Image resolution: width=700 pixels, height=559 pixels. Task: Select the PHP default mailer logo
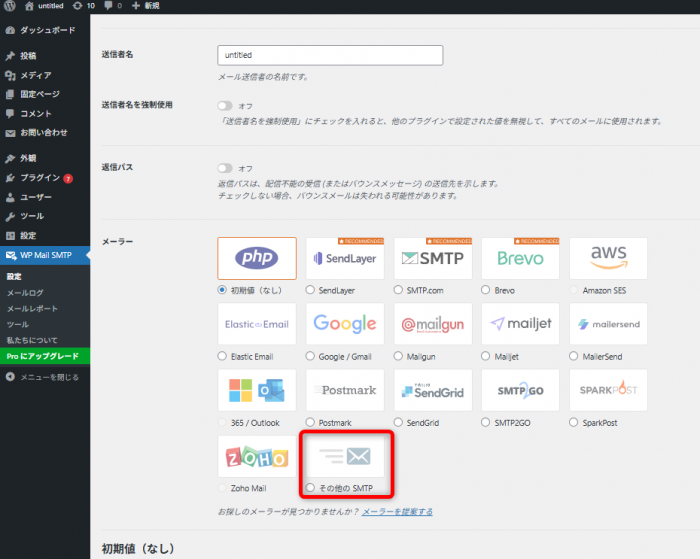coord(257,258)
